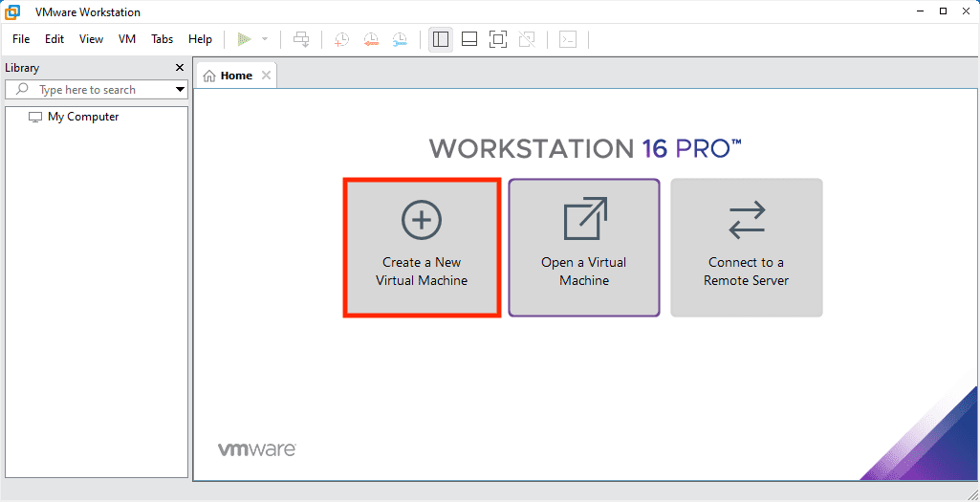Click the Enter Full Screen icon
The image size is (980, 502).
(x=498, y=39)
